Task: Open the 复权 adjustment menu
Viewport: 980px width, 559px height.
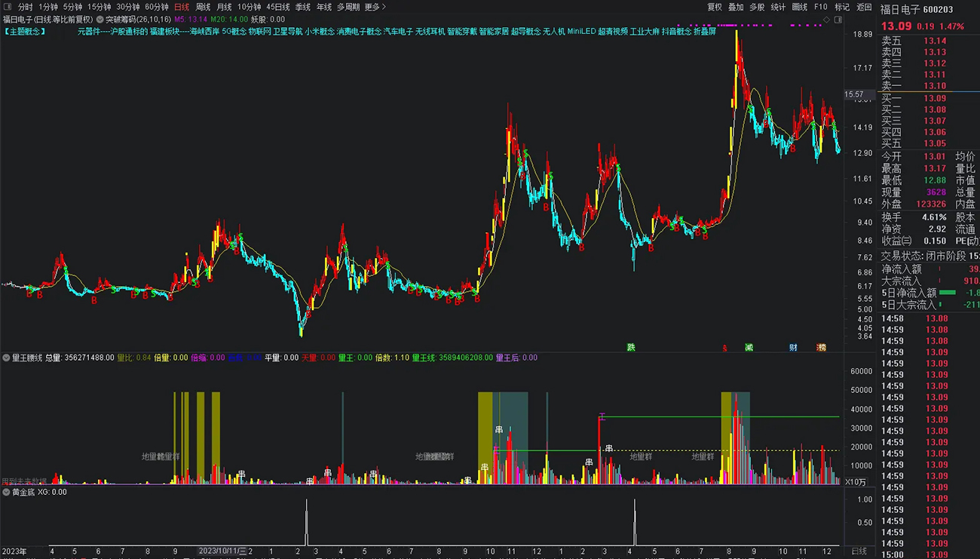Action: pyautogui.click(x=715, y=7)
